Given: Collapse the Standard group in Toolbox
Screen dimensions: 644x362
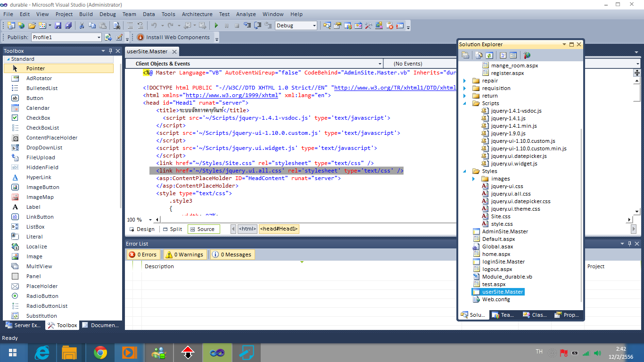Looking at the screenshot, I should (8, 59).
